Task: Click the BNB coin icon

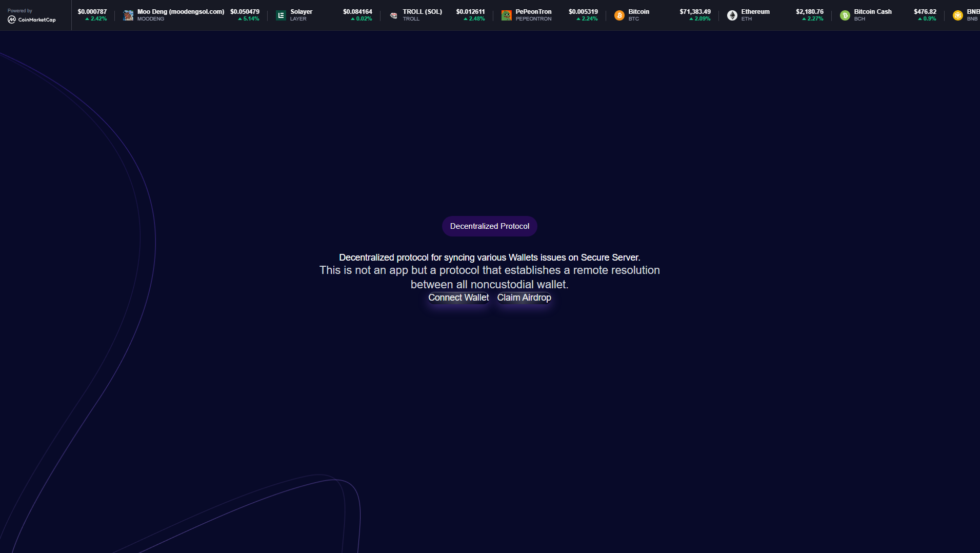Action: (x=957, y=15)
